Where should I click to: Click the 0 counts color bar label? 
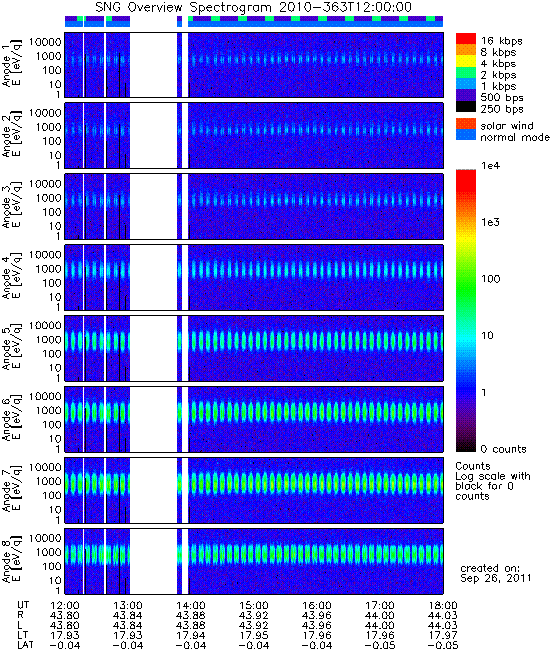tap(503, 449)
